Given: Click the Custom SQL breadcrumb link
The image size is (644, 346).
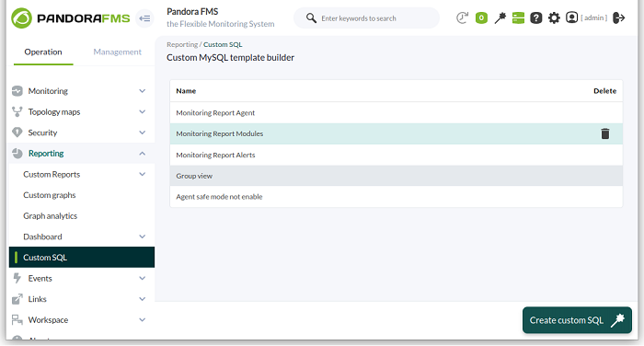Looking at the screenshot, I should pos(223,44).
